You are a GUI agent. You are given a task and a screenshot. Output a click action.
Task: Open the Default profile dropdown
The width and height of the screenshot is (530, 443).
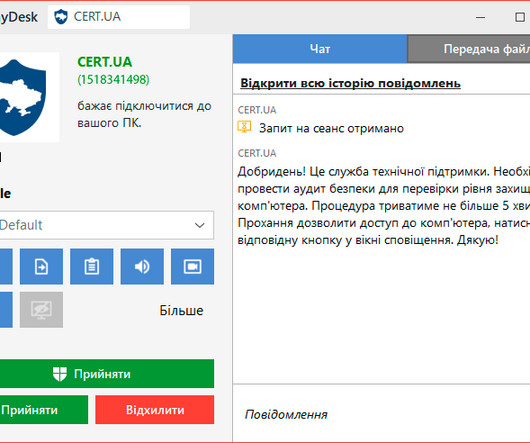tap(106, 225)
